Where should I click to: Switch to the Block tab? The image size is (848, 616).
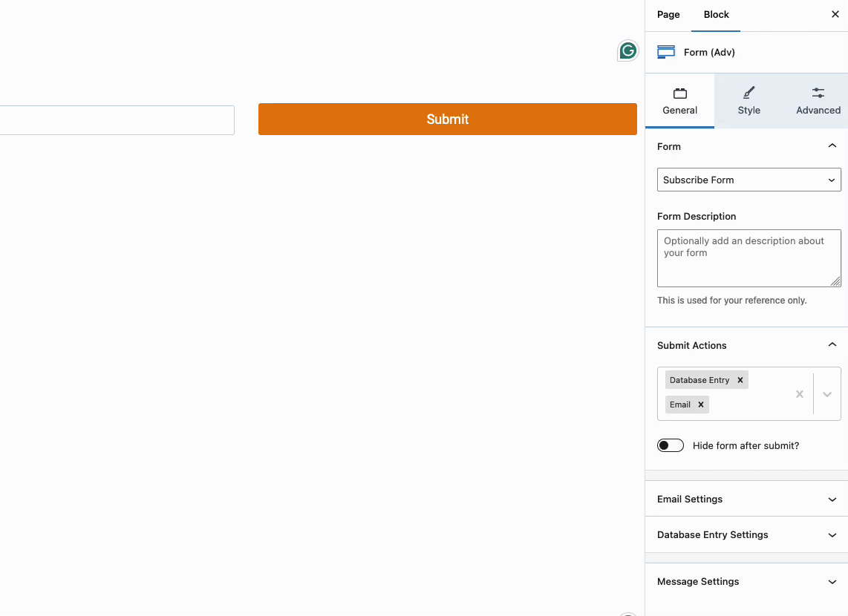click(x=716, y=14)
